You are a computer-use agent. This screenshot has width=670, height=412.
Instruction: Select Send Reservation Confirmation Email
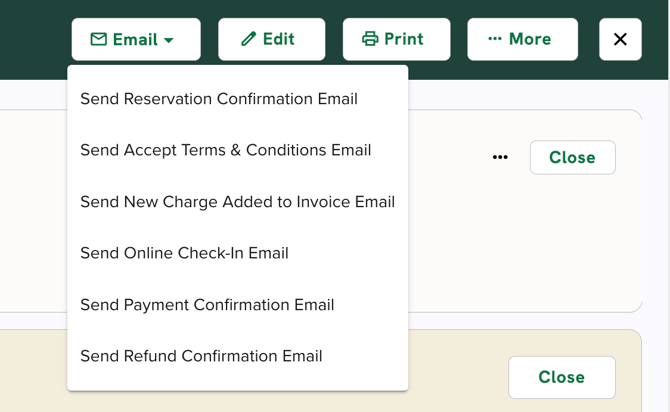click(238, 99)
